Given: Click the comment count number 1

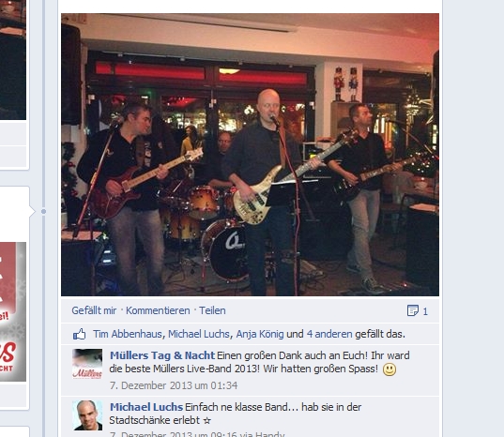Looking at the screenshot, I should [x=425, y=311].
